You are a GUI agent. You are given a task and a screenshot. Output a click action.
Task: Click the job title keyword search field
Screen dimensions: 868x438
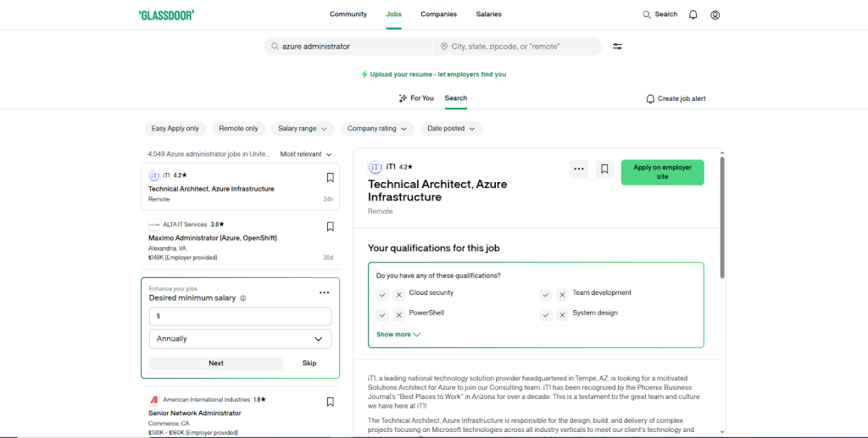(x=348, y=47)
